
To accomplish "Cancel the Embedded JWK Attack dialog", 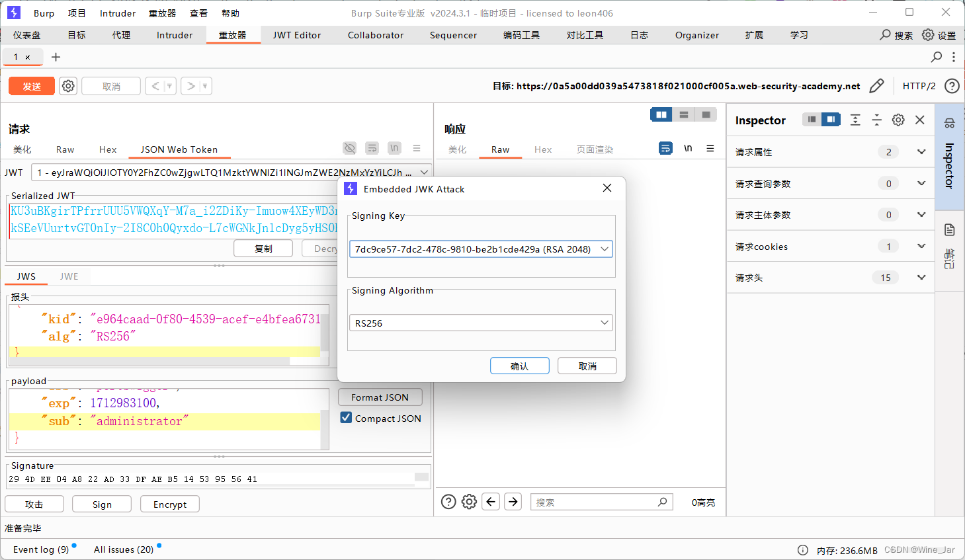I will (587, 366).
